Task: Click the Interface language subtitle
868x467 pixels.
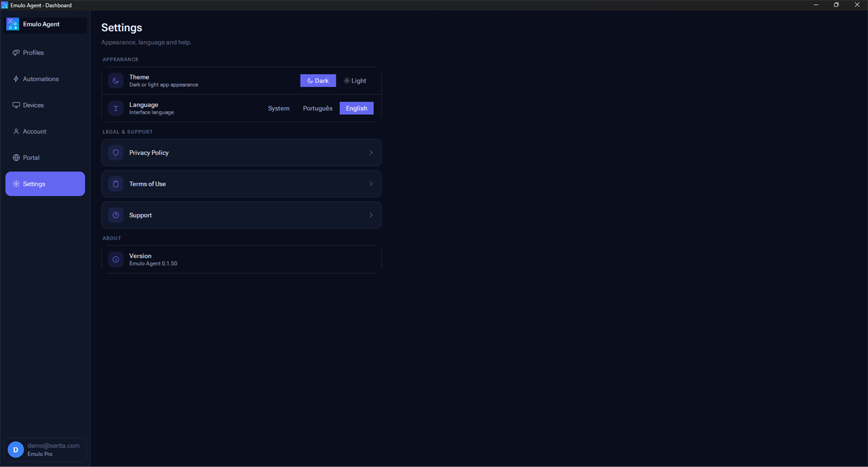Action: 151,112
